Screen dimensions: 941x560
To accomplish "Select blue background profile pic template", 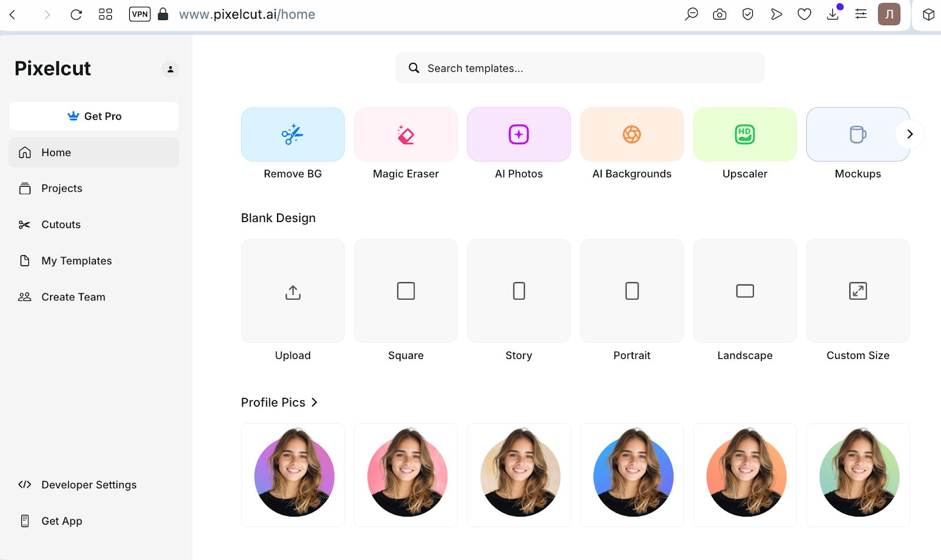I will point(632,475).
